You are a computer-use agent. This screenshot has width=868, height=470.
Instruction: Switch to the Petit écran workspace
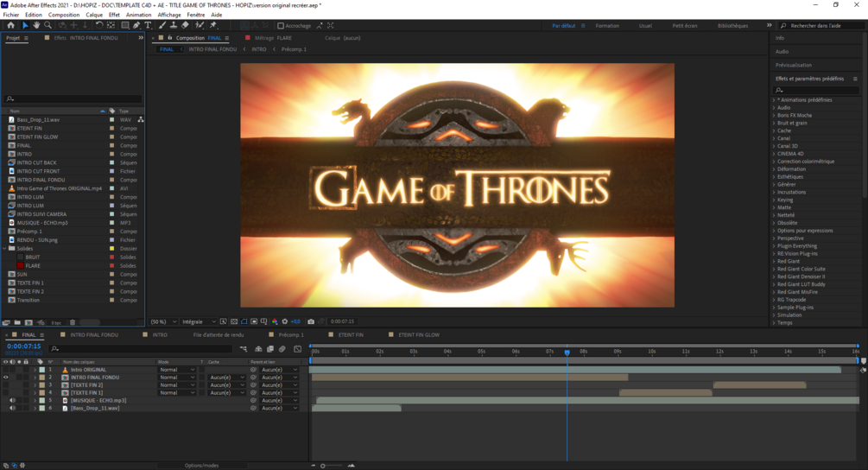click(685, 26)
